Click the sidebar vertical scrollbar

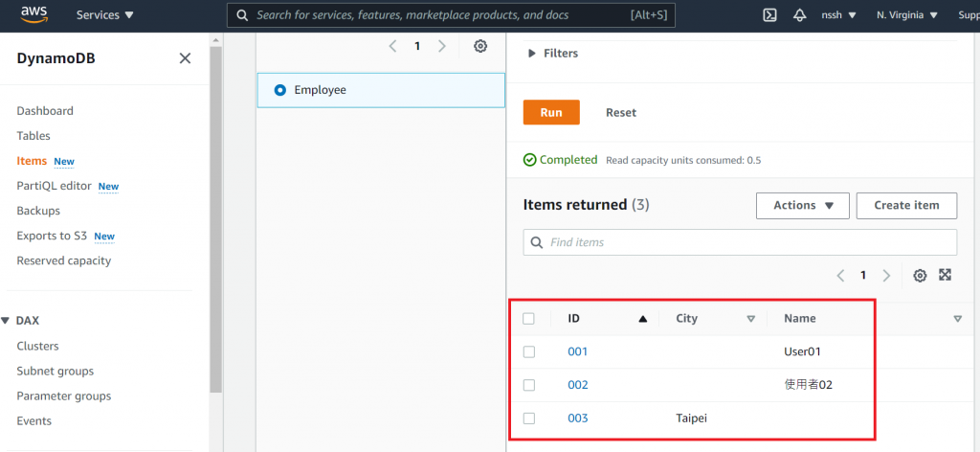[x=215, y=218]
